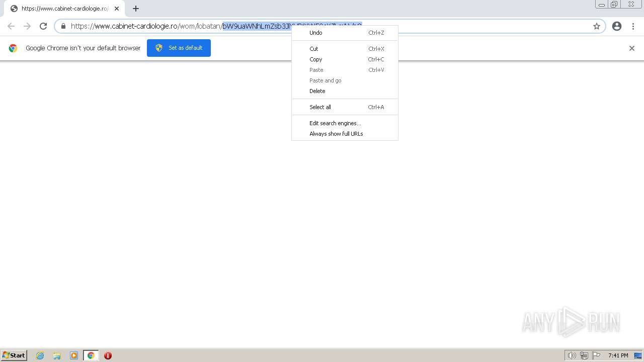Click into the URL address bar text
This screenshot has height=362, width=644.
coord(216,26)
